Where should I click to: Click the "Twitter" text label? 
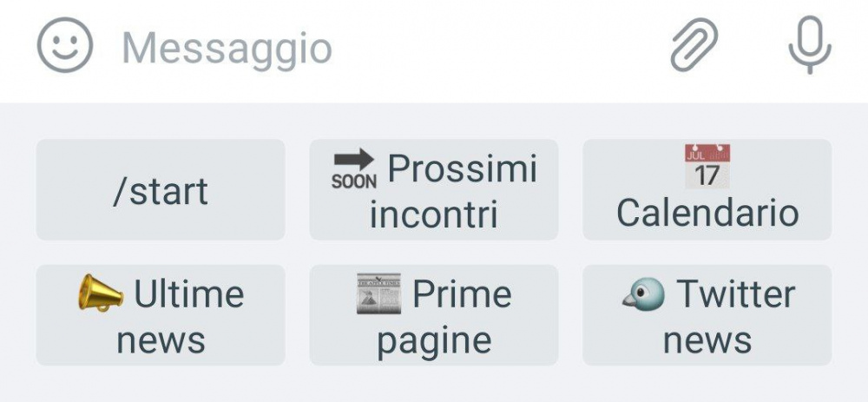[x=736, y=293]
